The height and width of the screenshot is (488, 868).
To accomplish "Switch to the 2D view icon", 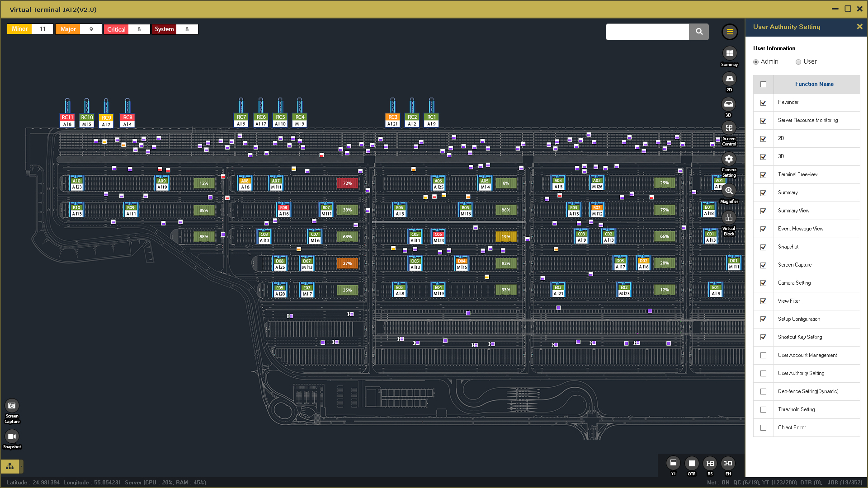I will coord(729,79).
